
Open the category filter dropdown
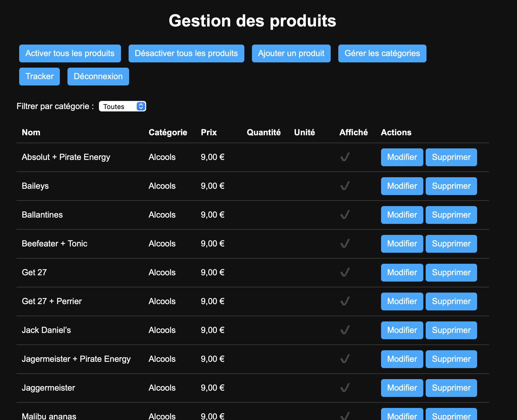point(122,106)
